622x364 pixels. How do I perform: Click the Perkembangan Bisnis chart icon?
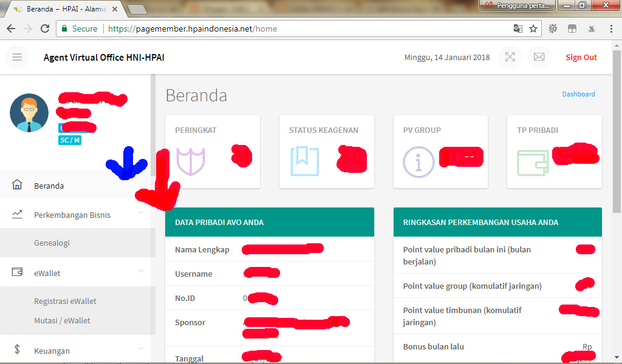click(17, 214)
